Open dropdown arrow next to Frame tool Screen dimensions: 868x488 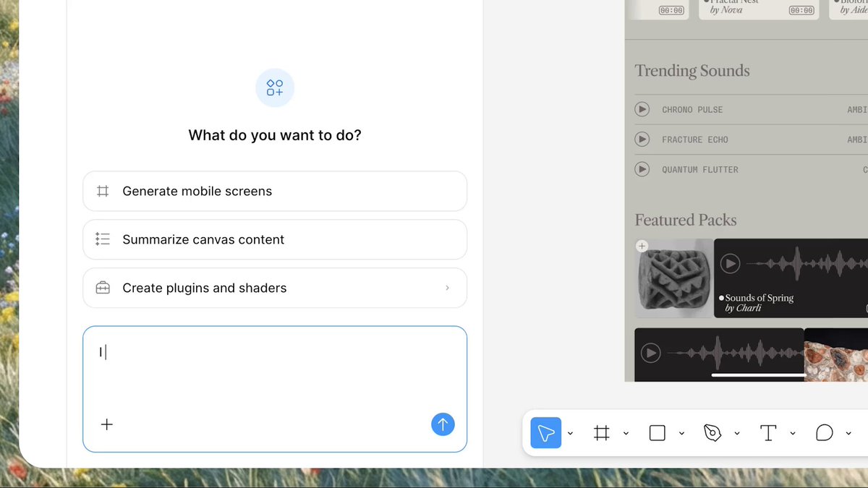[626, 433]
